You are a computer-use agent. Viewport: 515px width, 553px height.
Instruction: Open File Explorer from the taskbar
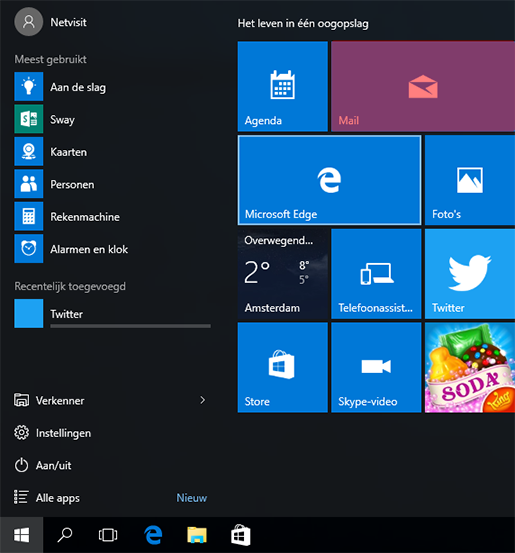[197, 535]
